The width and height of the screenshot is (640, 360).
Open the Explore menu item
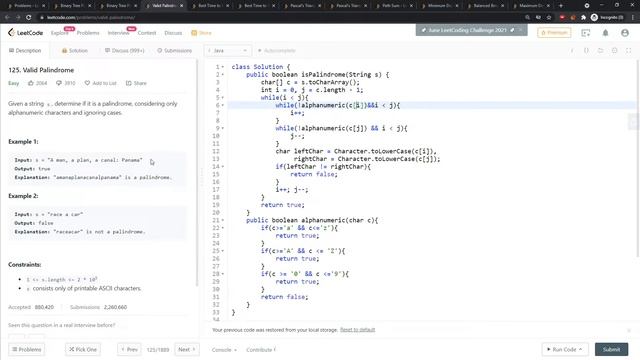tap(60, 33)
